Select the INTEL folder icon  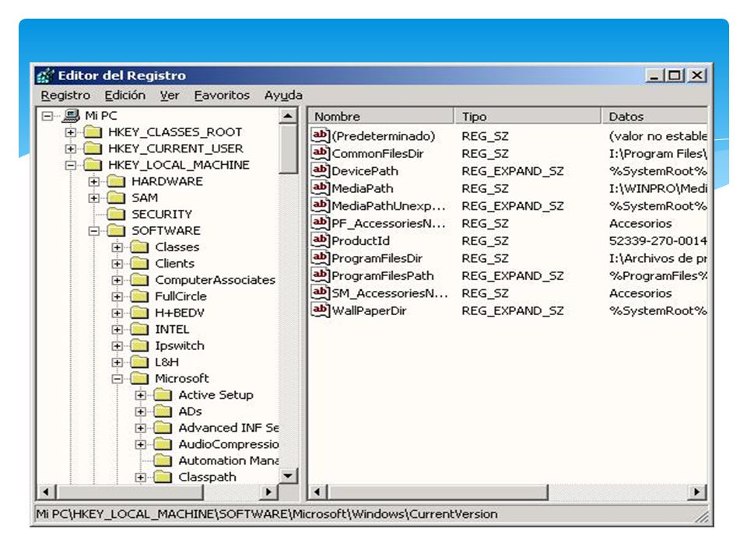(x=139, y=329)
